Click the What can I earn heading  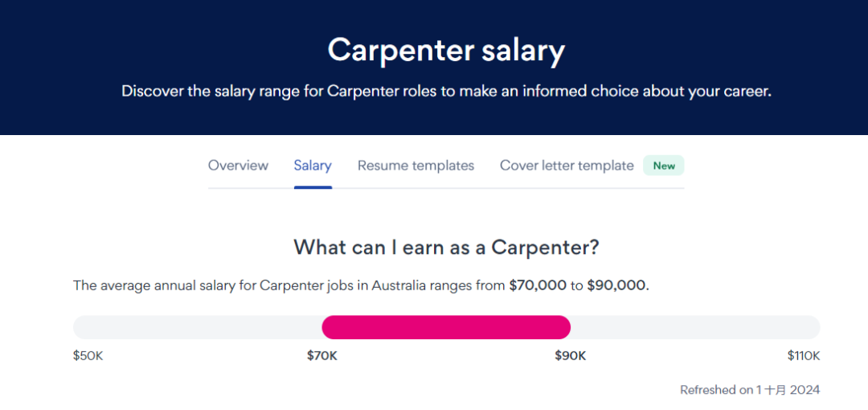pyautogui.click(x=446, y=247)
